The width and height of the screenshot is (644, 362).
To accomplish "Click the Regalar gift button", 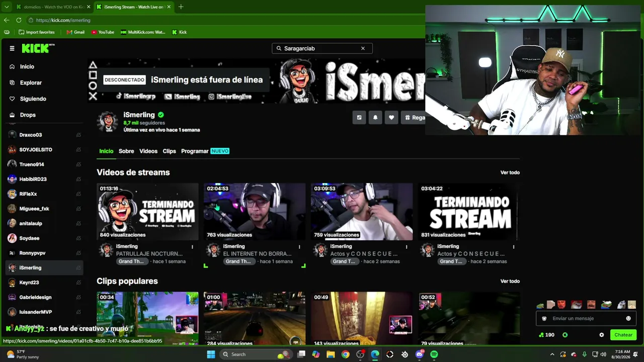I will click(414, 118).
